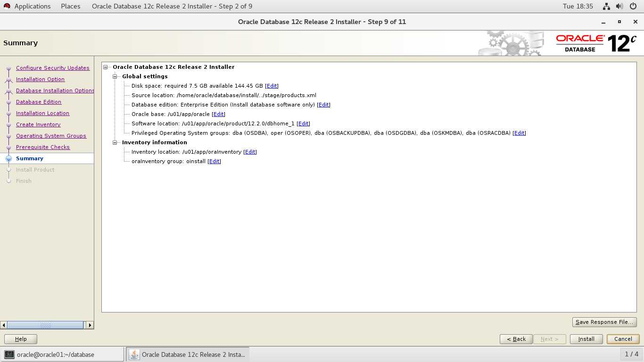Click the Configure Security Updates step bullet

8,68
